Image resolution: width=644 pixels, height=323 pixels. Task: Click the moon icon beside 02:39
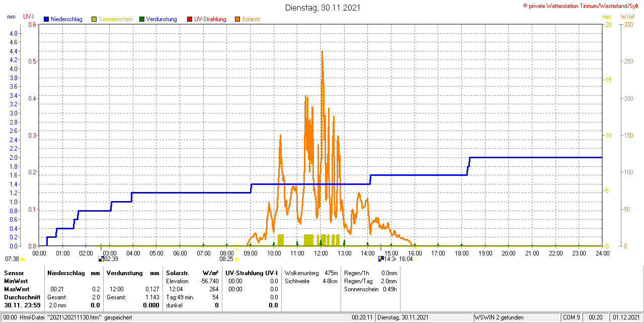tap(101, 259)
